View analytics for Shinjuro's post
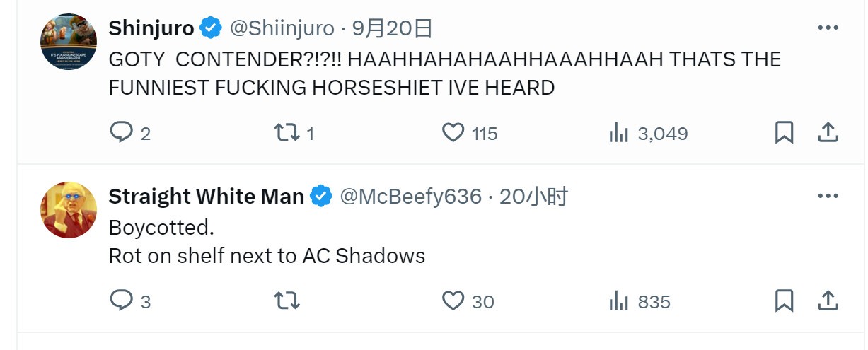The height and width of the screenshot is (350, 868). (x=619, y=133)
